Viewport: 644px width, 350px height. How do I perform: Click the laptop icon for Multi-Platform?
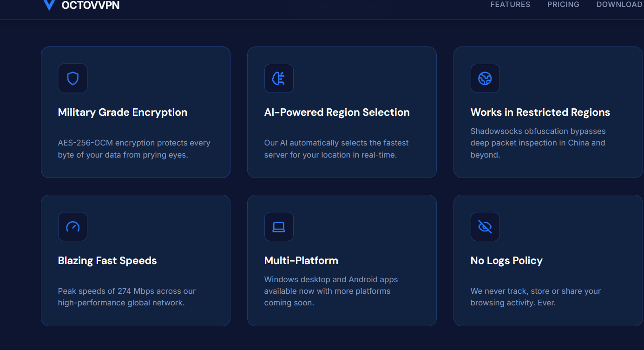point(279,227)
